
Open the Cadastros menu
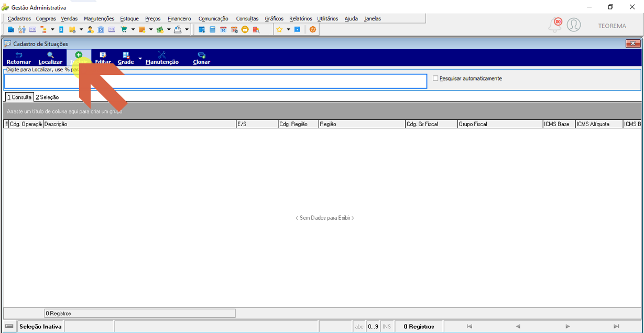(19, 19)
